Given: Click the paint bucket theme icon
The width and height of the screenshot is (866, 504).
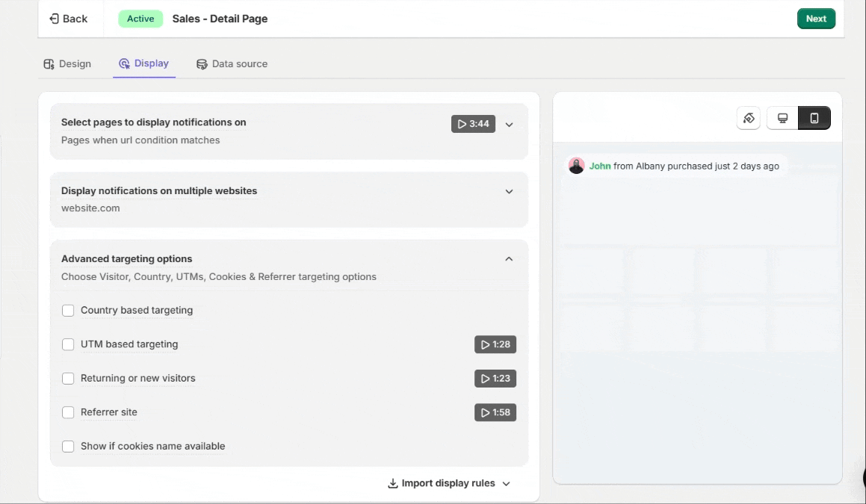Looking at the screenshot, I should [749, 118].
